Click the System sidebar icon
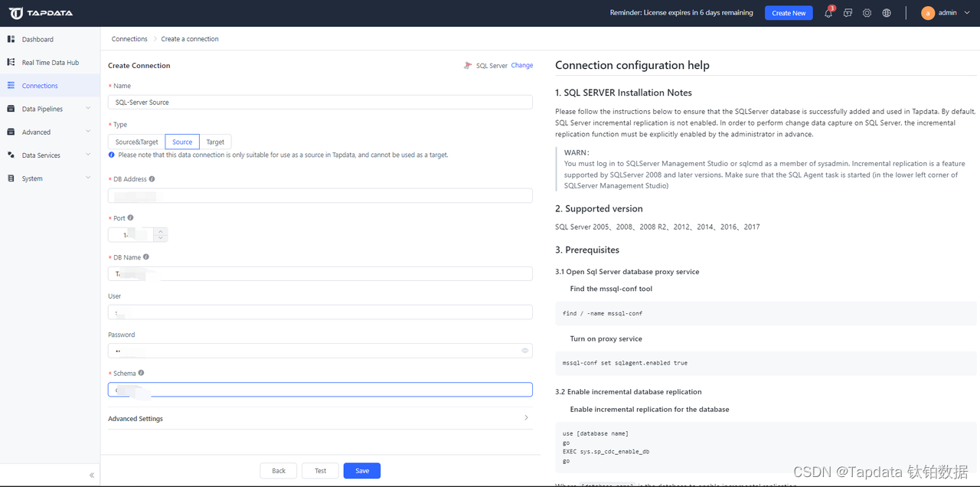 tap(11, 178)
